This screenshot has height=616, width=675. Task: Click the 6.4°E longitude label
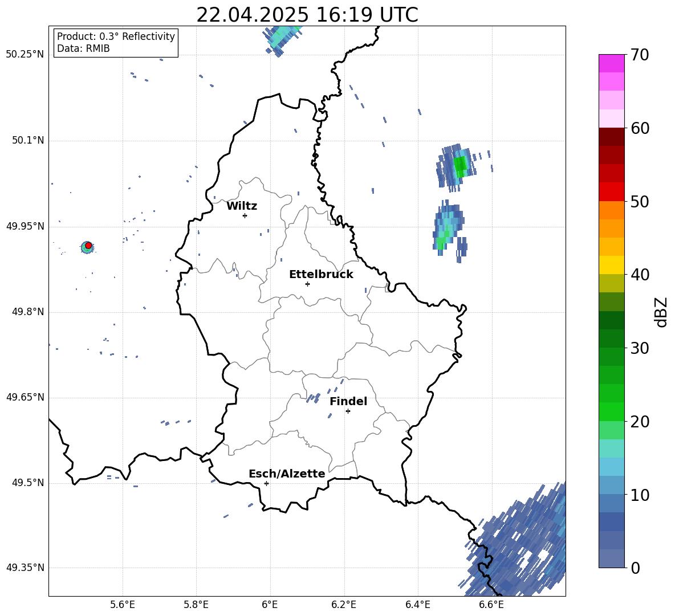tap(417, 605)
